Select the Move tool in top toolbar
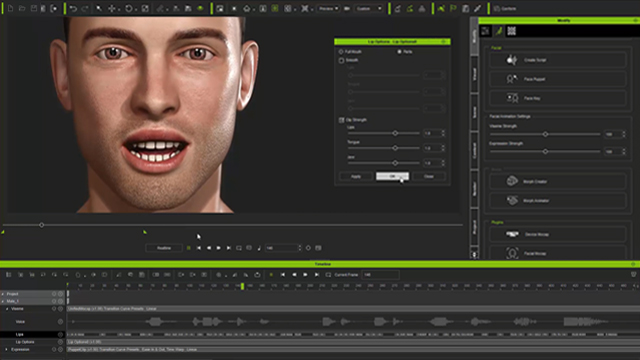The image size is (640, 360). coord(111,9)
